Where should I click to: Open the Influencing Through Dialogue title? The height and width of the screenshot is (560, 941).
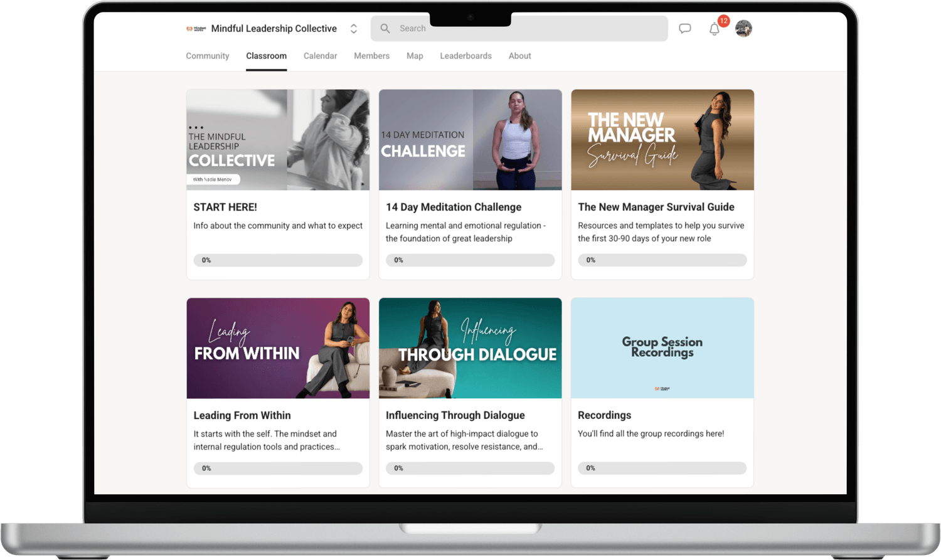pyautogui.click(x=455, y=415)
